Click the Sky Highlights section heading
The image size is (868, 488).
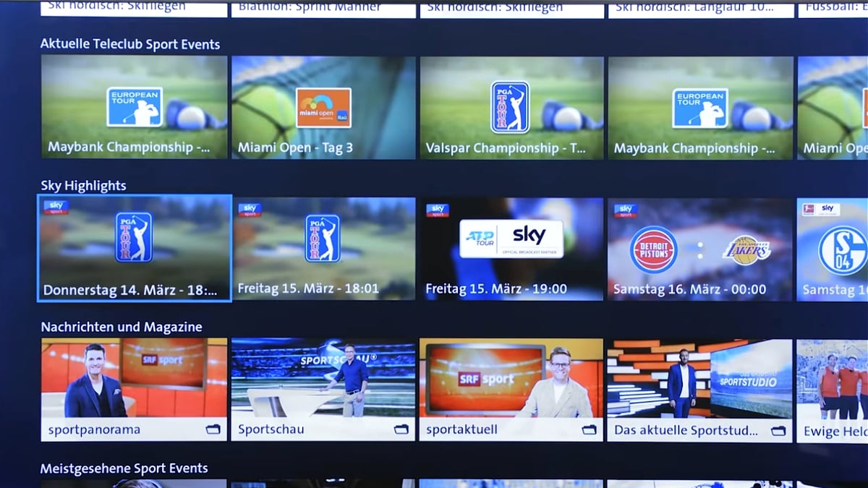(x=83, y=186)
